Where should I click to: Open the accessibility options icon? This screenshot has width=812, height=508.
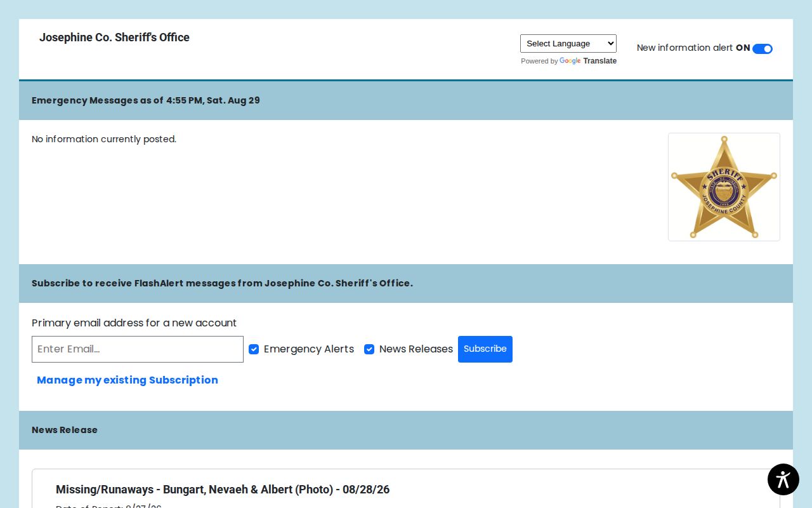point(783,479)
